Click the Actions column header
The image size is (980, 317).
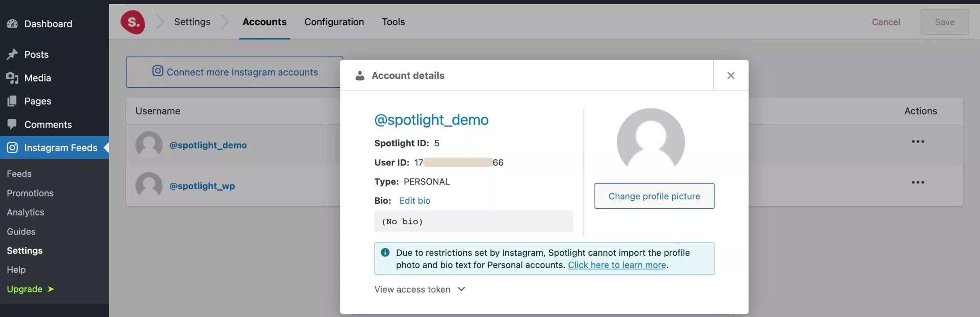921,111
